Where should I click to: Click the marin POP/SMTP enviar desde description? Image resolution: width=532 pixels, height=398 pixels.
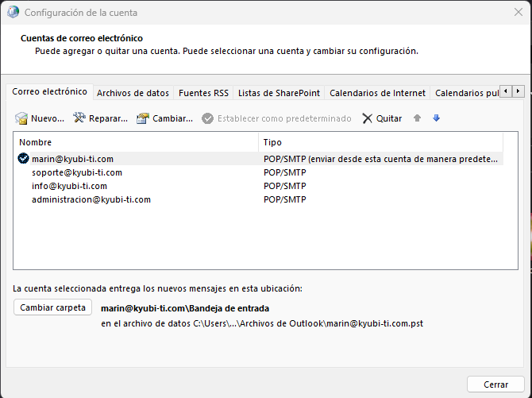(380, 159)
